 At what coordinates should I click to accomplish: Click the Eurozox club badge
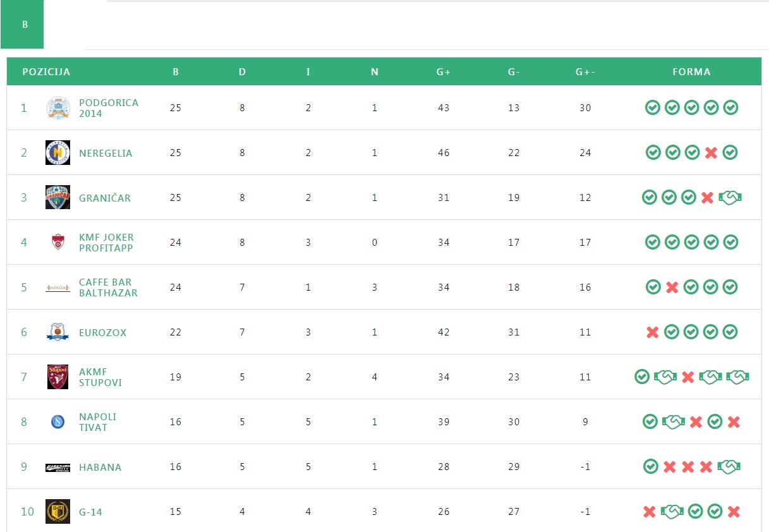point(58,332)
